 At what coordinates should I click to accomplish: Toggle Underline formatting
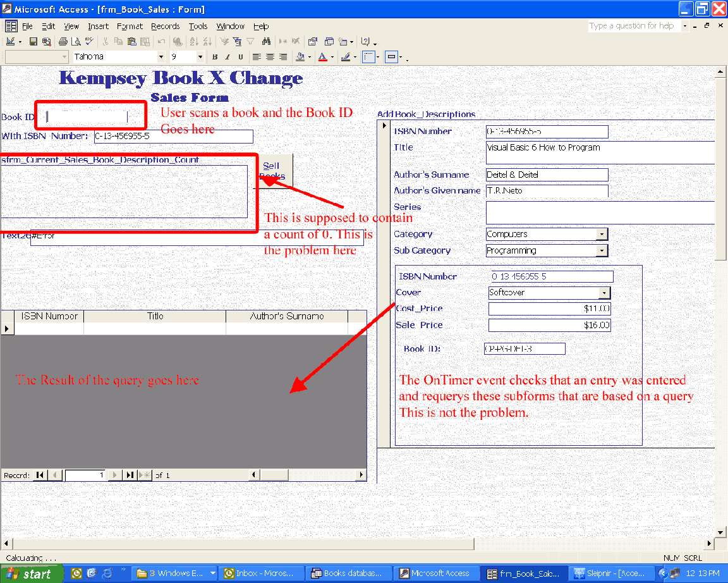(241, 57)
